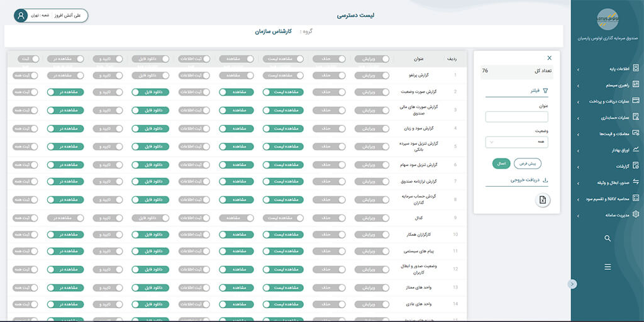
Task: Click the پیش فرض default button
Action: tap(528, 163)
